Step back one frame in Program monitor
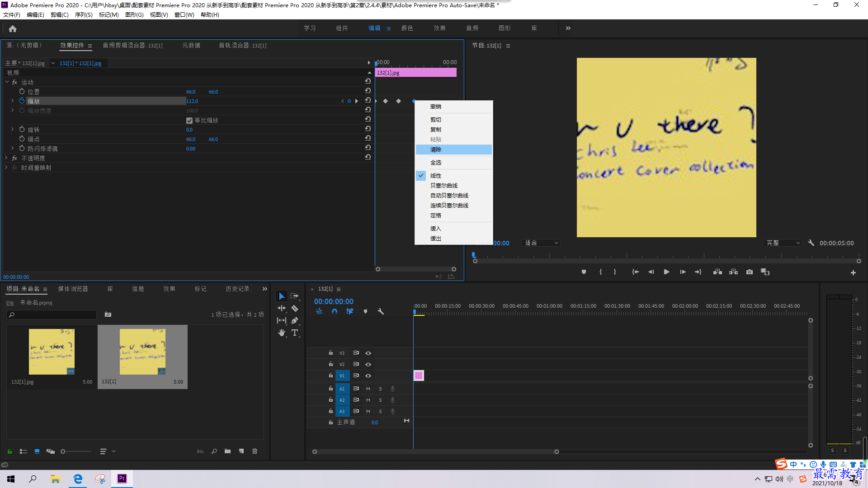 [651, 272]
